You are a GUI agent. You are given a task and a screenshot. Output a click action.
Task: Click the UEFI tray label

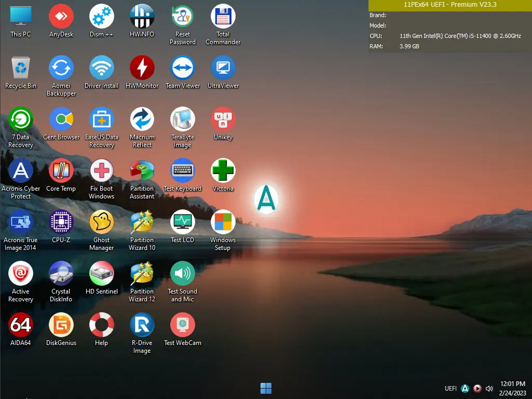[451, 389]
